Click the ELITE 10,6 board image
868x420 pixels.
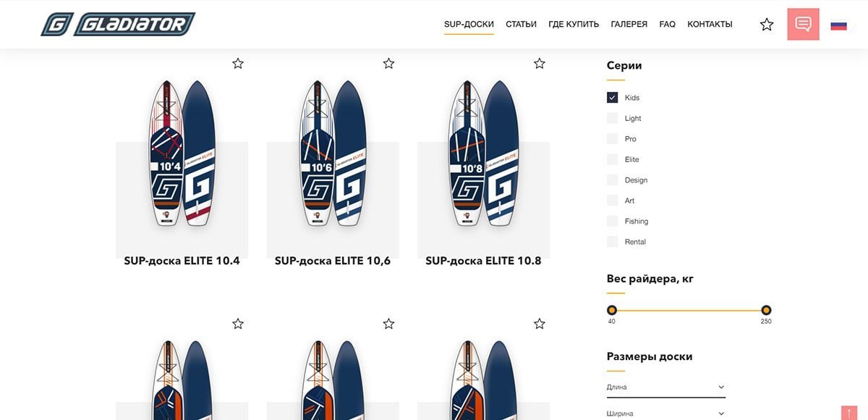333,154
